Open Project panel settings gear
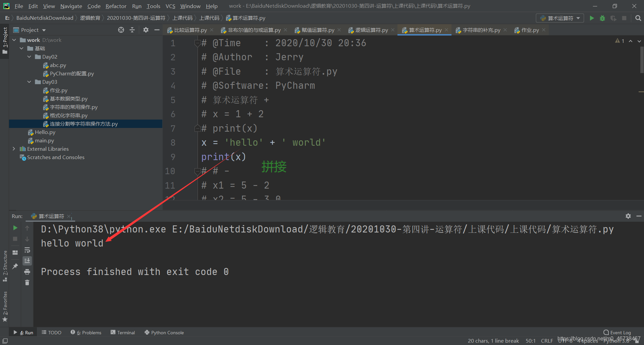 coord(146,30)
